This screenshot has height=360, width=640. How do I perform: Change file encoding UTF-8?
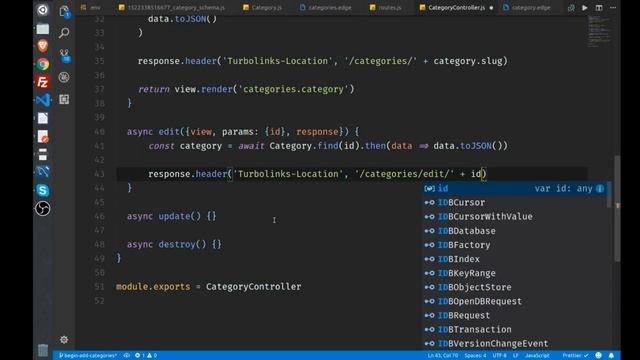coord(499,356)
